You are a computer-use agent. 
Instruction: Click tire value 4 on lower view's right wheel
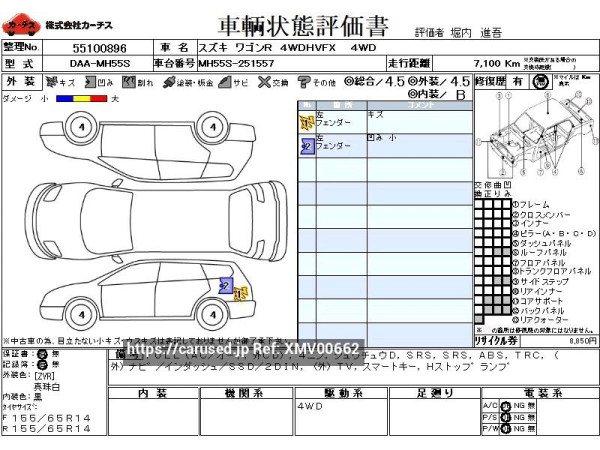click(213, 315)
